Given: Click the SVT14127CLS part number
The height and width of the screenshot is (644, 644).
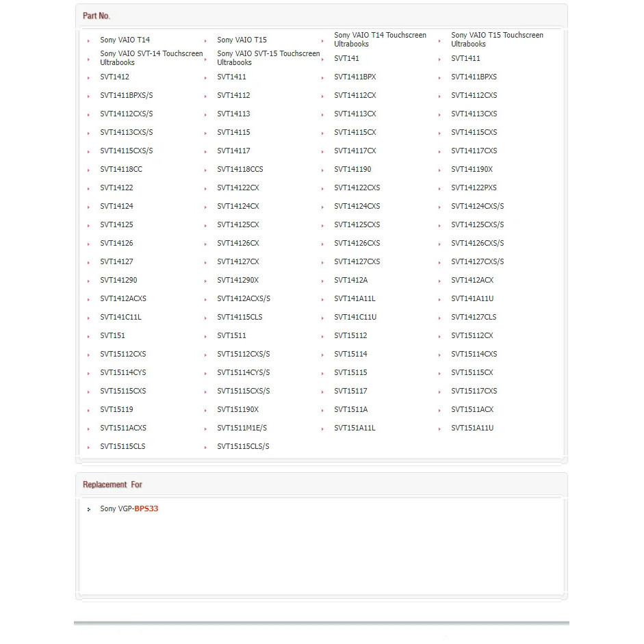Looking at the screenshot, I should 474,318.
